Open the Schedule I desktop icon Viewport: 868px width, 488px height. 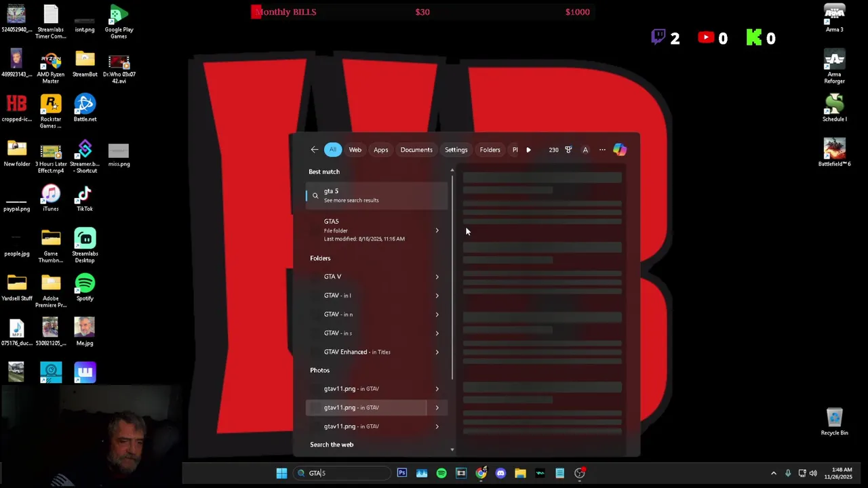click(x=834, y=108)
